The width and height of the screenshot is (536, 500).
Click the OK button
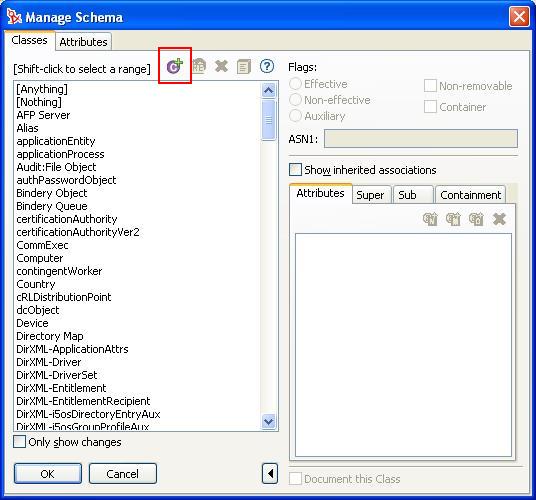click(48, 474)
